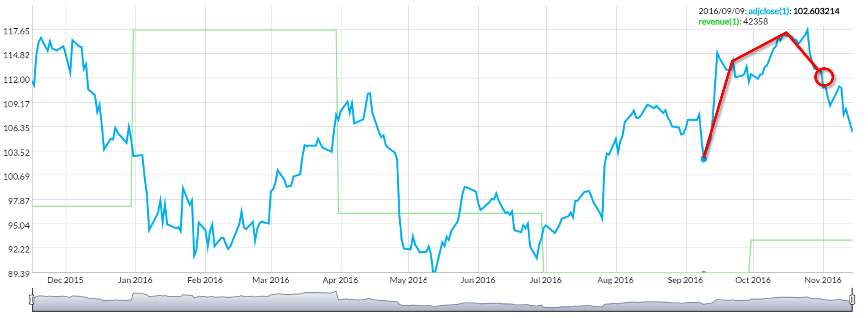This screenshot has width=868, height=318.
Task: Click the 97.87 y-axis label
Action: pyautogui.click(x=19, y=201)
